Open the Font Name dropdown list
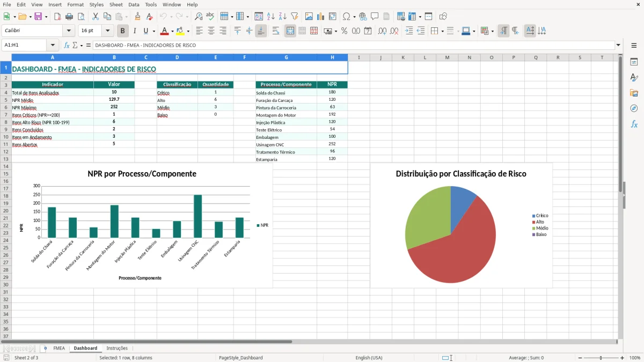 click(x=69, y=31)
